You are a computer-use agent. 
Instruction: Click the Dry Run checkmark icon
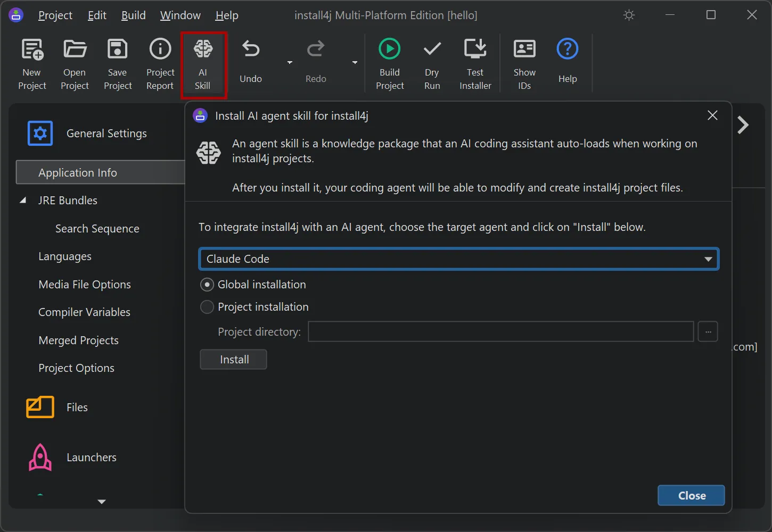pos(432,49)
